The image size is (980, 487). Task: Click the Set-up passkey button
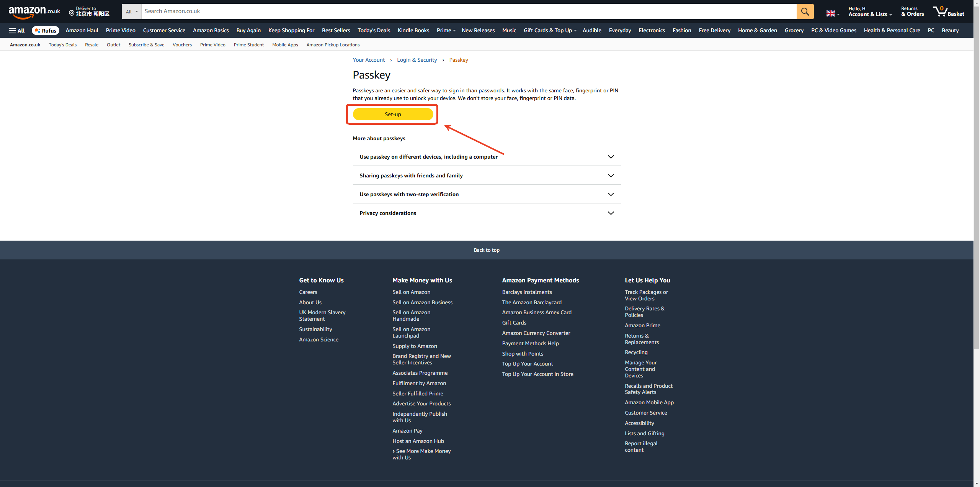click(393, 114)
